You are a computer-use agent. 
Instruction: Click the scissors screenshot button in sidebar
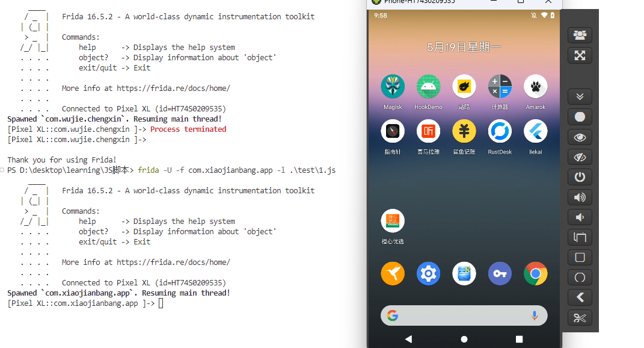tap(580, 318)
